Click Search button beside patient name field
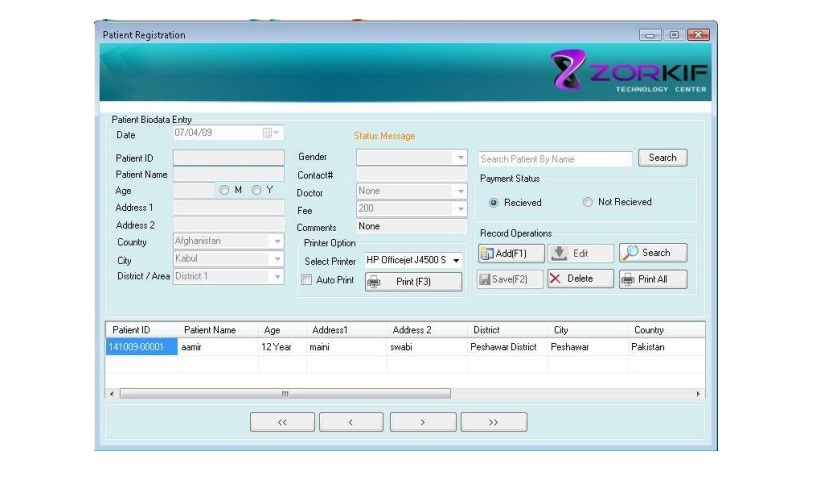Screen dimensions: 830x488 point(662,158)
